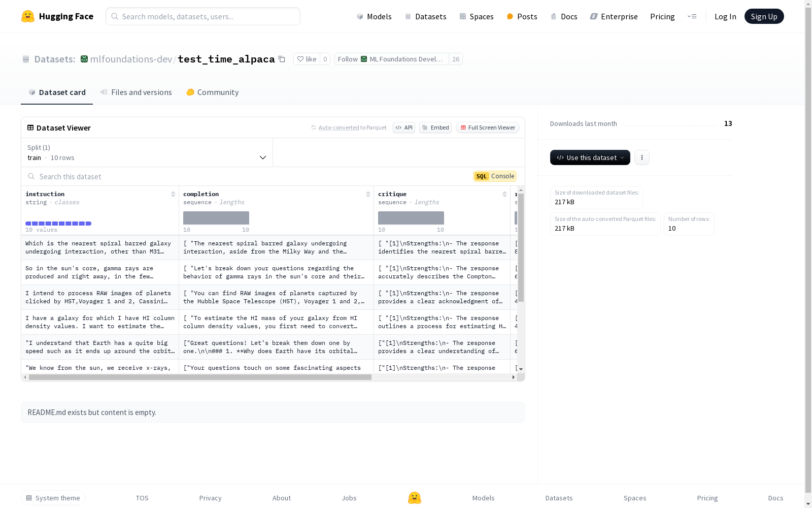The height and width of the screenshot is (508, 812).
Task: Open Spaces in the top navigation
Action: (x=477, y=16)
